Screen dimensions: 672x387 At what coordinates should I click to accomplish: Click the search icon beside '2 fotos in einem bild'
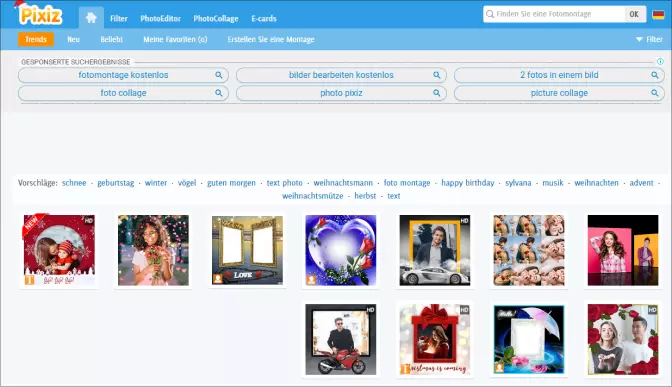(x=654, y=75)
